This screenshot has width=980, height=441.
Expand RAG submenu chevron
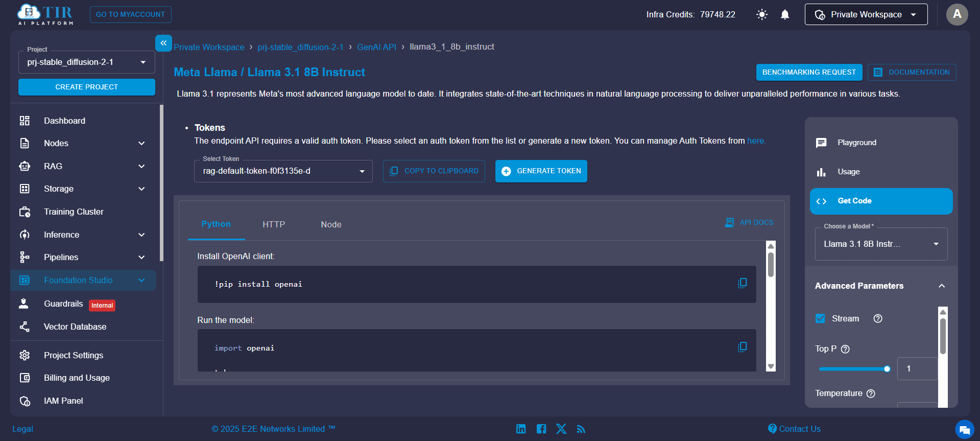pyautogui.click(x=141, y=166)
